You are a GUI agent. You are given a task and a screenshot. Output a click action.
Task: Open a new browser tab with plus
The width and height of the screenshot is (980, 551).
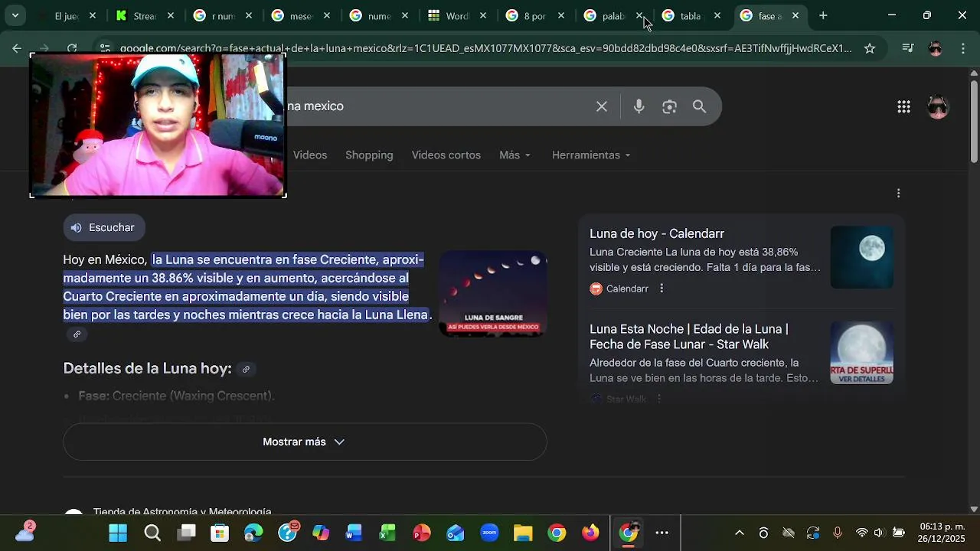point(823,15)
